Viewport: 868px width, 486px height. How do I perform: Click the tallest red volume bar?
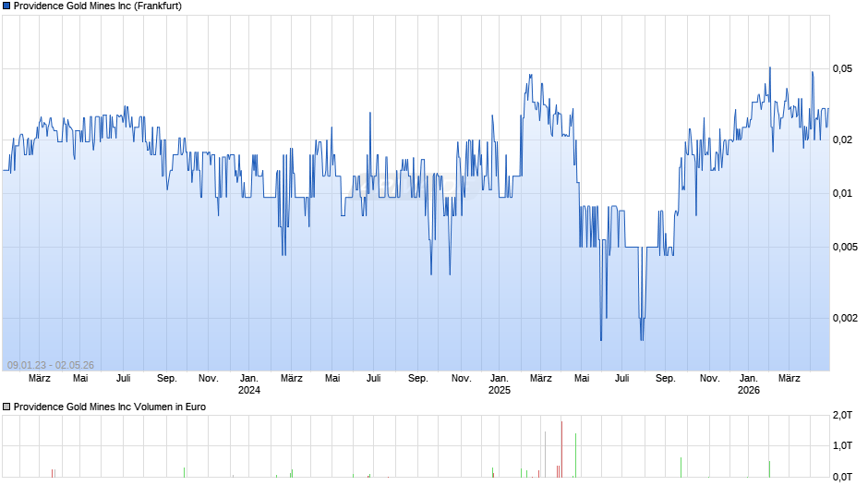tap(561, 449)
